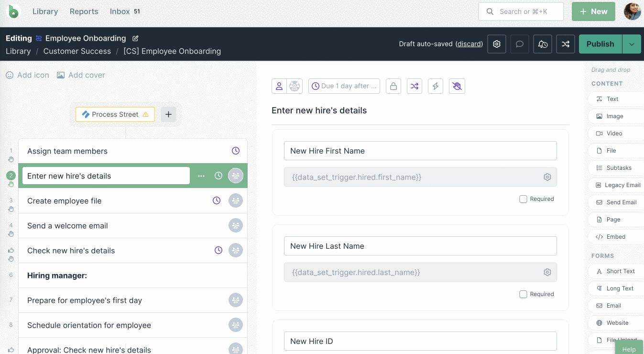Open the Reports menu
This screenshot has width=644, height=354.
click(84, 11)
